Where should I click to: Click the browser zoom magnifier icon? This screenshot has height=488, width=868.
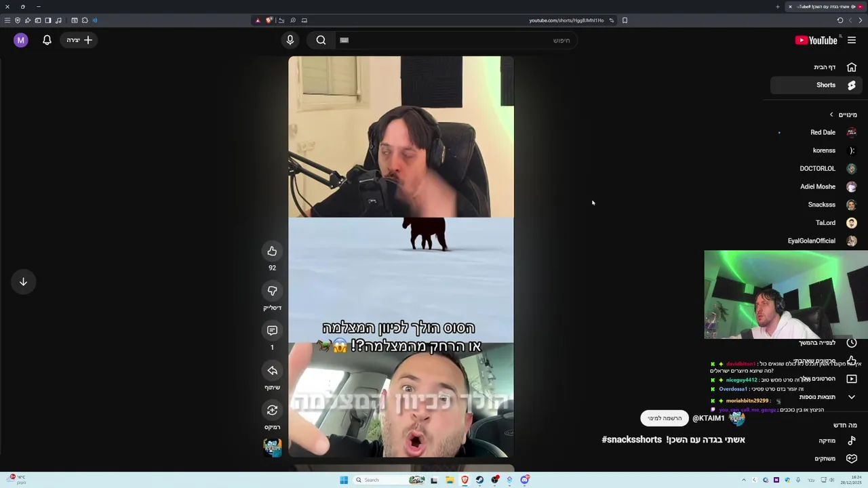293,20
